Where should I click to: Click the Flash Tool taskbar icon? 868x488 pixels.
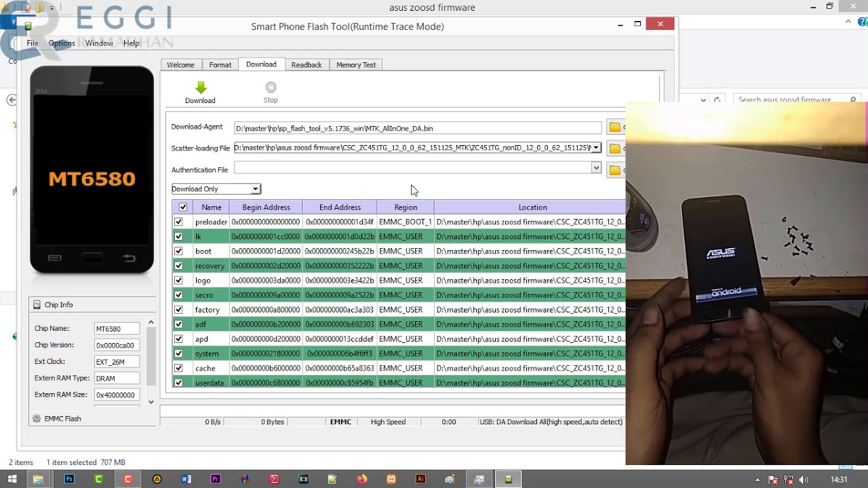click(x=509, y=479)
